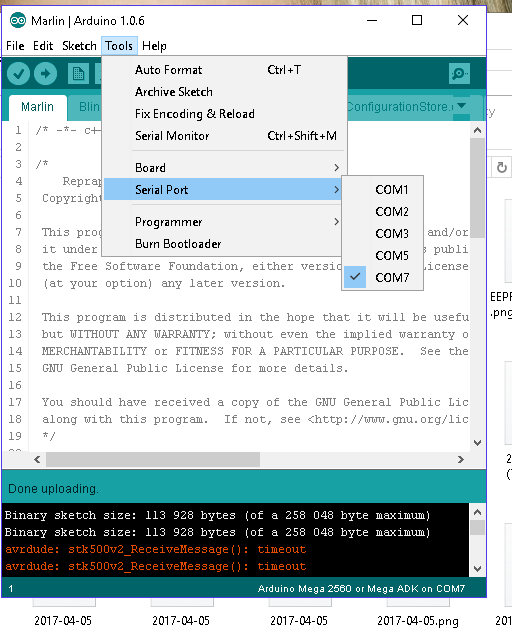Image resolution: width=512 pixels, height=628 pixels.
Task: Close the Arduino window
Action: pyautogui.click(x=463, y=20)
